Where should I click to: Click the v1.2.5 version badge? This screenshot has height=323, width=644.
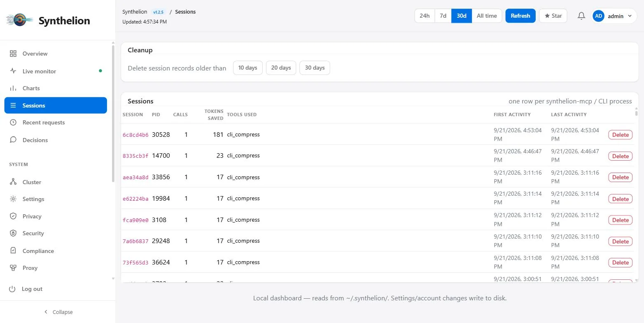coord(159,12)
